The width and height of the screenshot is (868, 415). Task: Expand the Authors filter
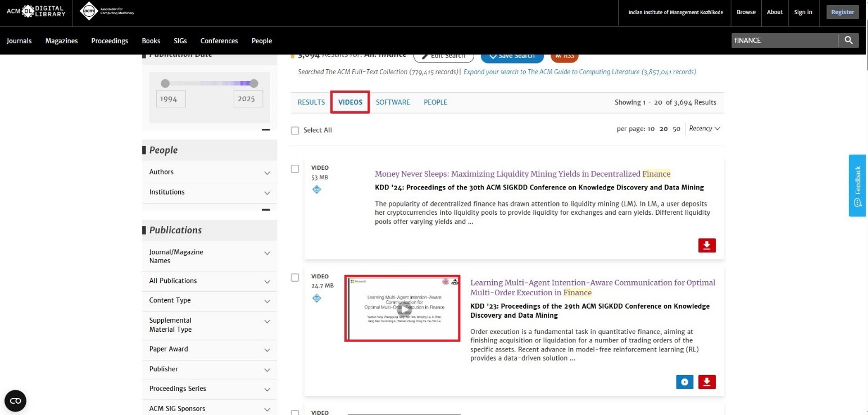tap(267, 173)
